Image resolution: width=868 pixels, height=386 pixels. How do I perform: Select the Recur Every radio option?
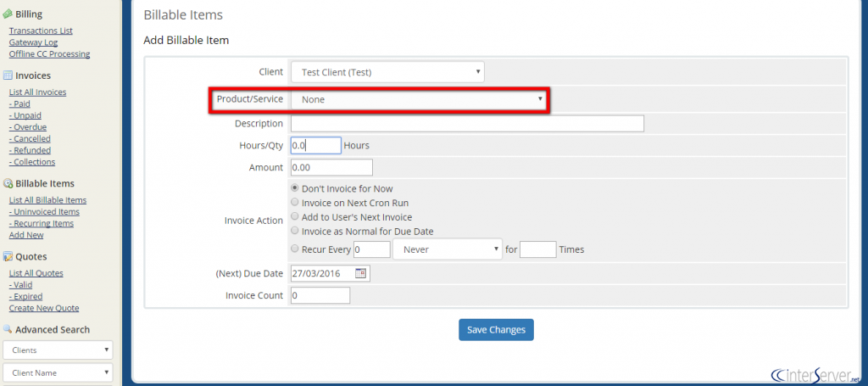295,249
